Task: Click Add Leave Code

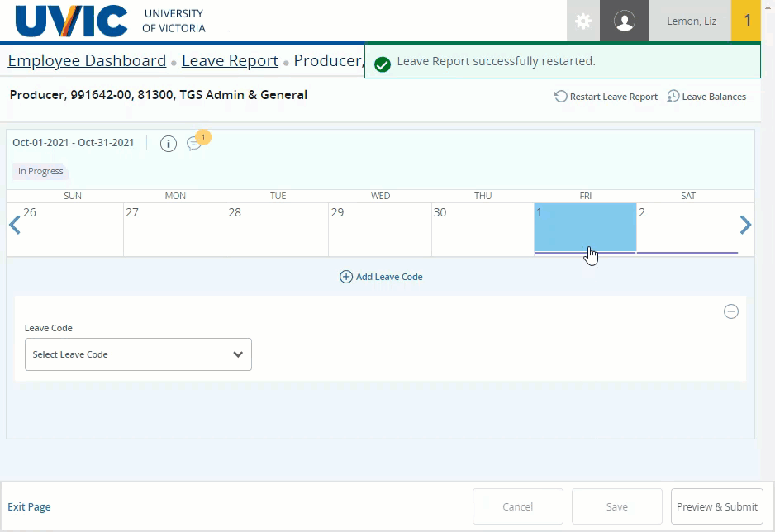Action: pyautogui.click(x=381, y=277)
